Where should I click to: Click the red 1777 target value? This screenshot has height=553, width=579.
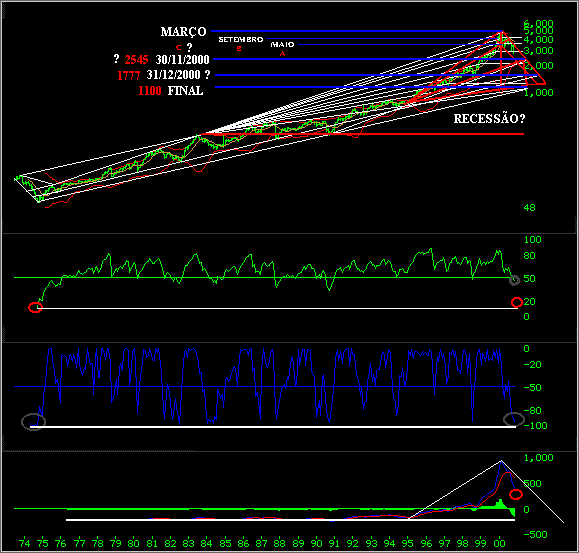[x=129, y=75]
